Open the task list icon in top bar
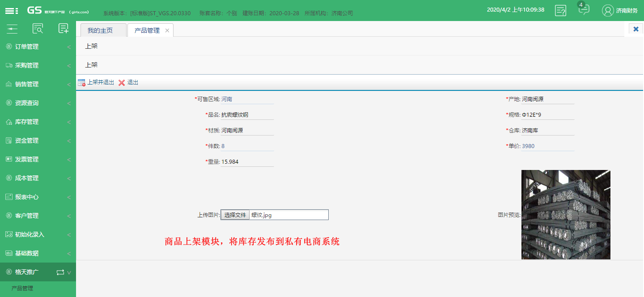Screen dimensions: 644x297 (560, 10)
